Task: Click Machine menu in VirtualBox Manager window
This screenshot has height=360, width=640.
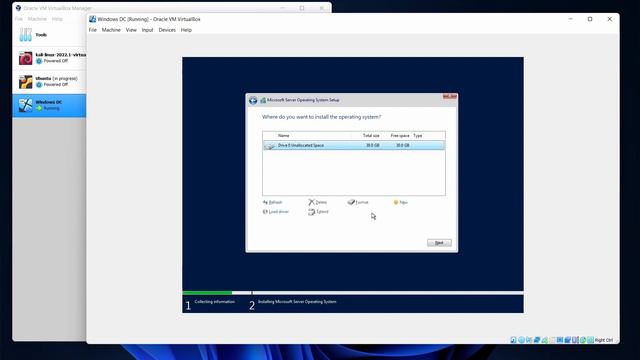Action: 37,19
